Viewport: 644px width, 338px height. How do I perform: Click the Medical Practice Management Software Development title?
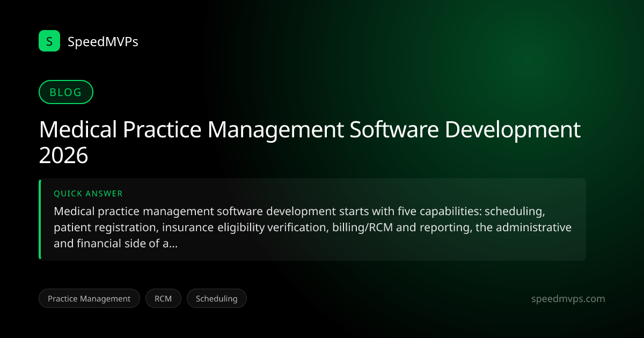click(x=310, y=142)
